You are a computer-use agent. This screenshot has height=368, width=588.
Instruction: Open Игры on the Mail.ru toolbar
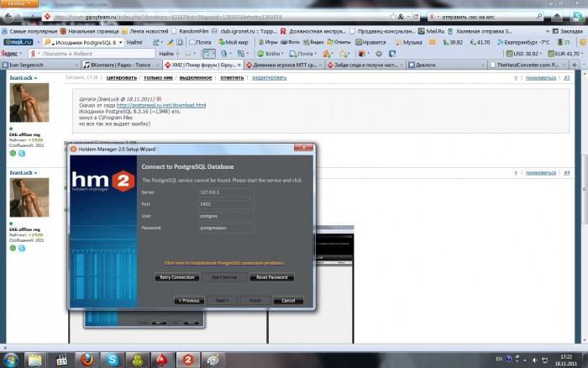click(x=268, y=42)
